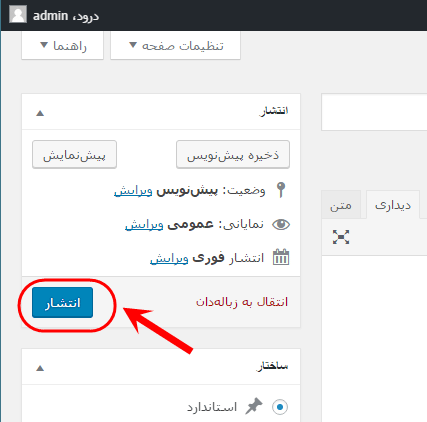Edit the انتشار فوری publish date link
The width and height of the screenshot is (427, 422).
(169, 258)
